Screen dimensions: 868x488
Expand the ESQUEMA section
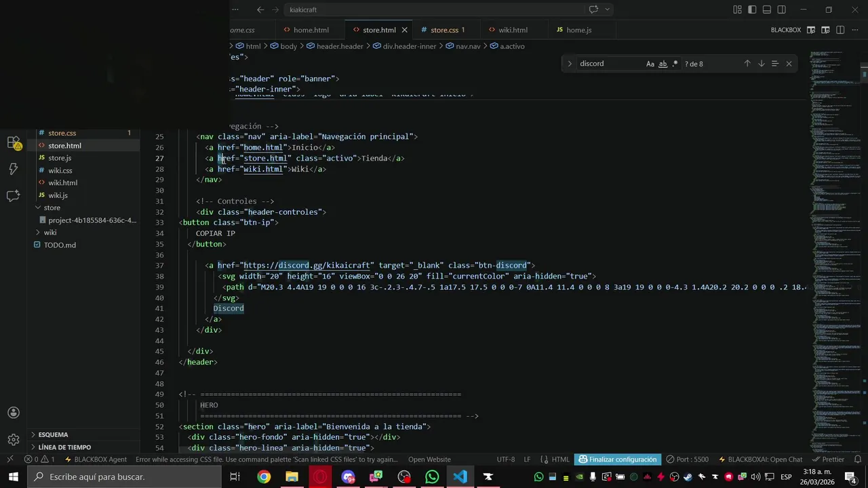point(84,434)
